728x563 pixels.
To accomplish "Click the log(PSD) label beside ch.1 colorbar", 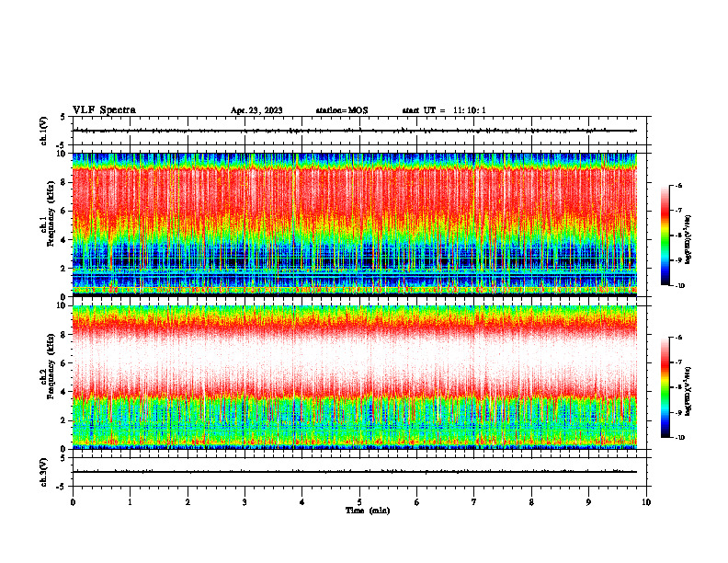I will [x=688, y=239].
